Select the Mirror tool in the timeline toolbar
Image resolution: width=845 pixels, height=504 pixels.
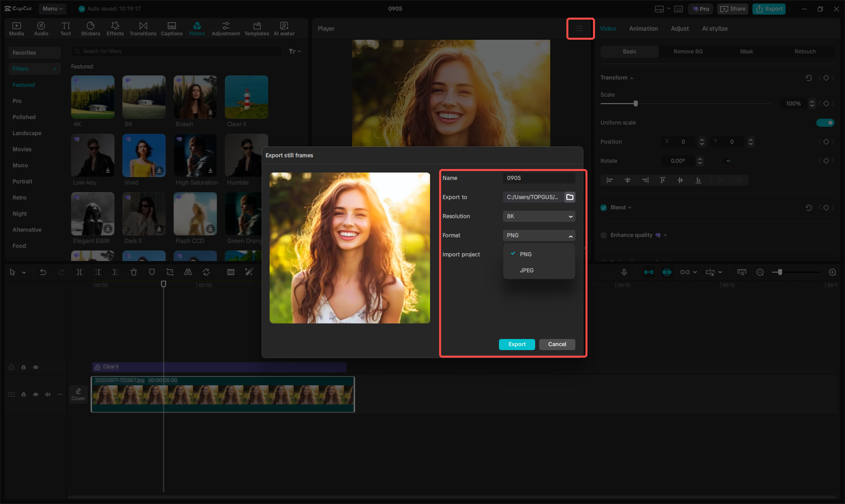point(188,272)
